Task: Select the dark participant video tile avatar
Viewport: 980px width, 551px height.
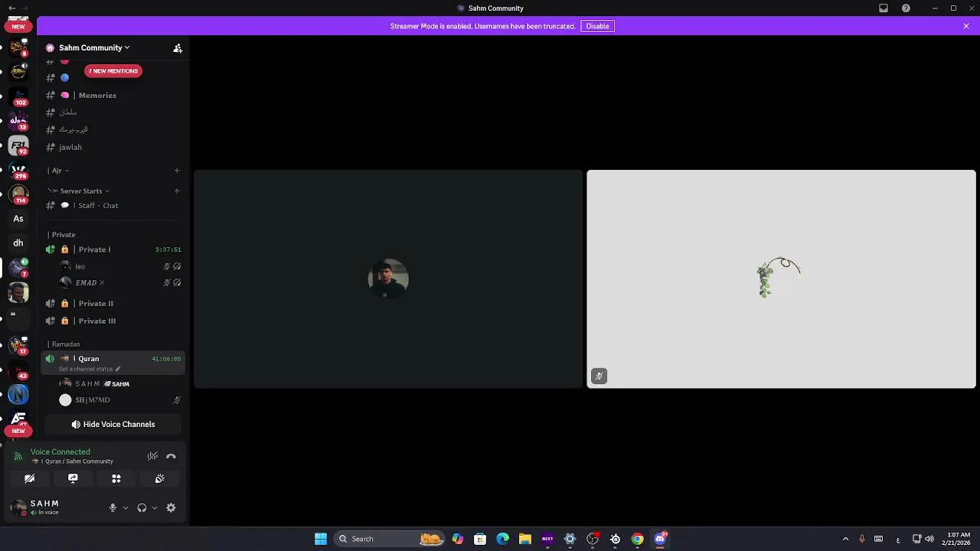Action: click(x=388, y=279)
